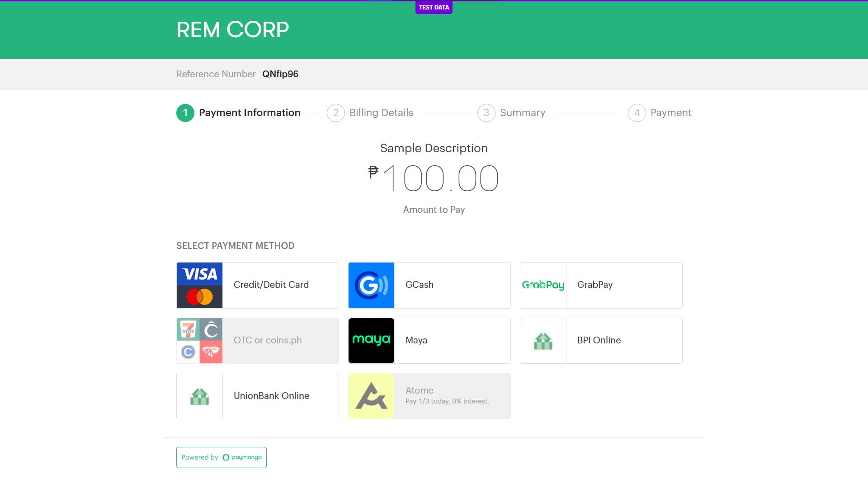Screen dimensions: 868x488
Task: Click the Summary step indicator
Action: click(x=511, y=113)
